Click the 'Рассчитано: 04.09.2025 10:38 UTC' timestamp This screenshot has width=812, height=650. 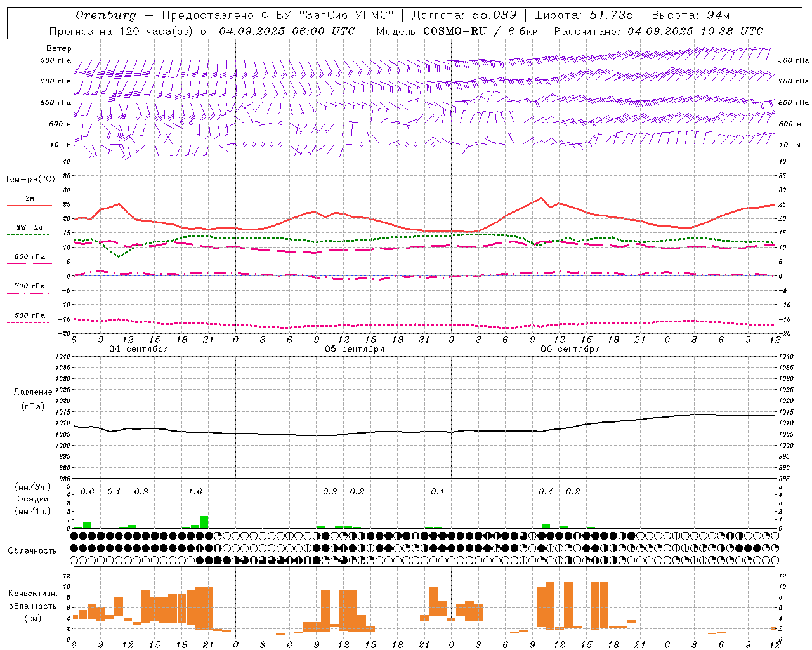[658, 31]
